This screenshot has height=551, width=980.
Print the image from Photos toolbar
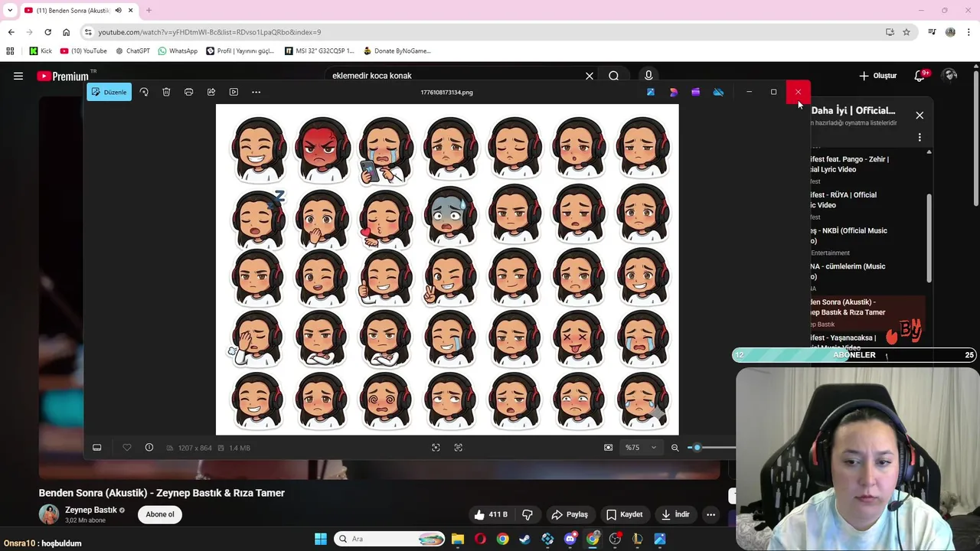click(188, 92)
